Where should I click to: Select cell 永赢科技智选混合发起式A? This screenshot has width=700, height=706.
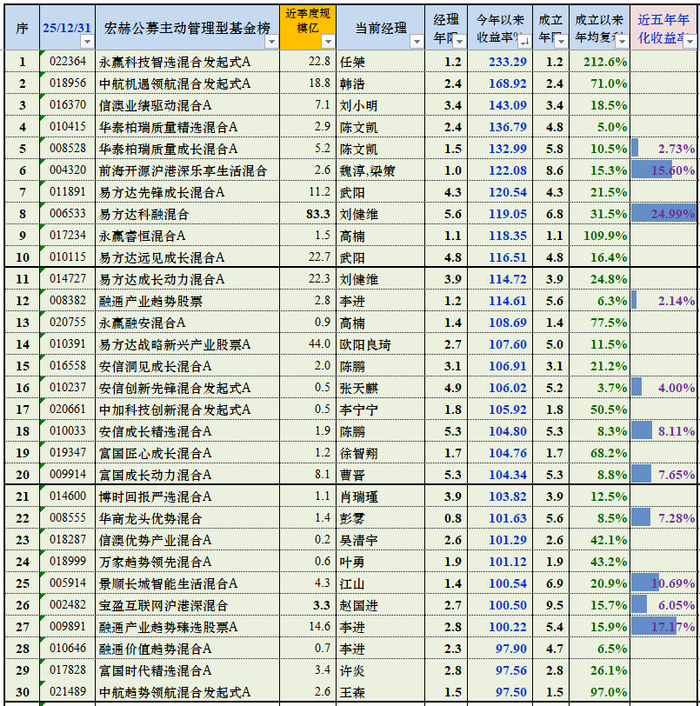tap(188, 62)
